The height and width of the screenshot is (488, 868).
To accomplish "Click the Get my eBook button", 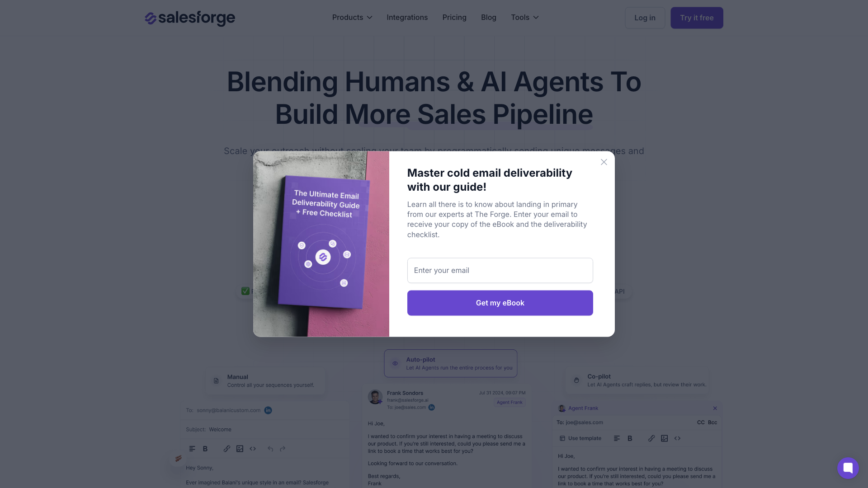I will tap(500, 303).
